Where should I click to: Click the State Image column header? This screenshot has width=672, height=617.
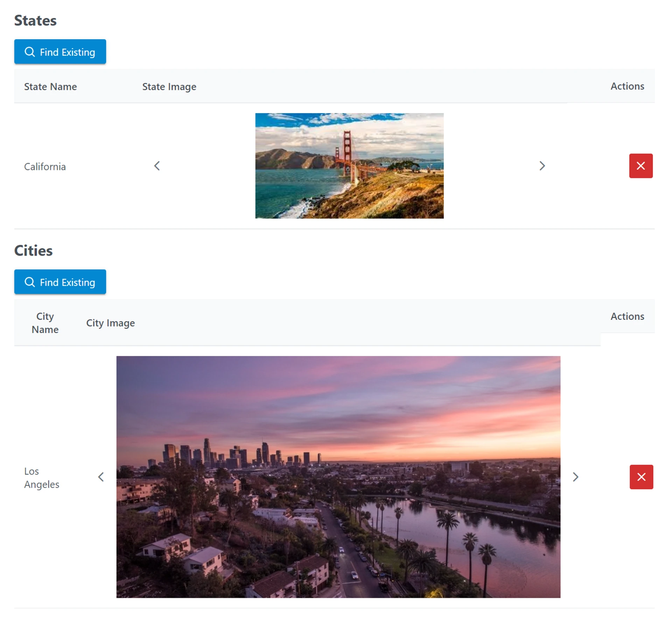(169, 86)
